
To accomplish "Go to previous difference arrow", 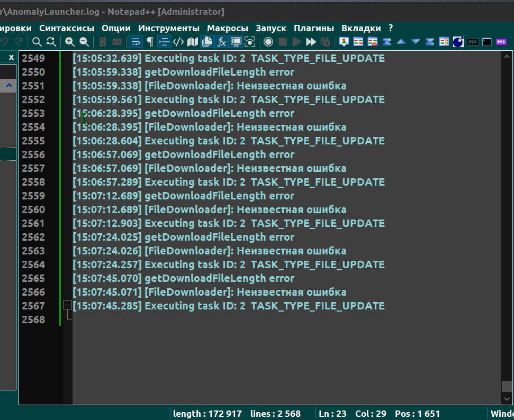I will 401,42.
